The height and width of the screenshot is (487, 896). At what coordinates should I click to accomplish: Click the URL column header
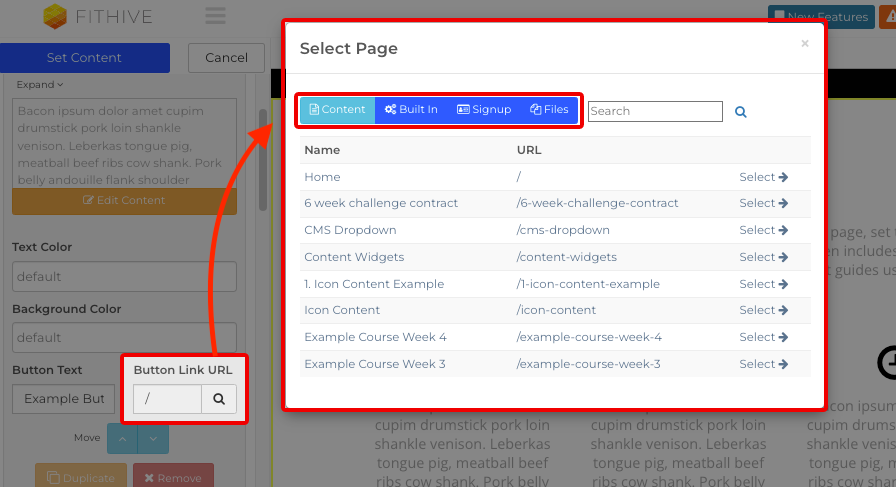pos(529,150)
